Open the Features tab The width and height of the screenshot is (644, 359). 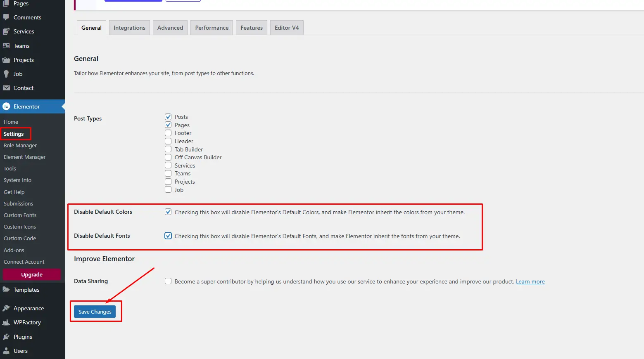(252, 28)
